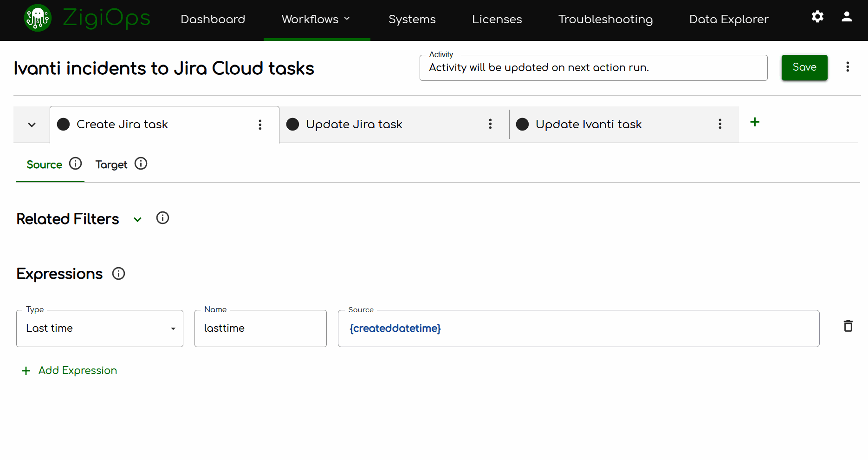Collapse the actions list with left chevron
This screenshot has height=460, width=868.
coord(32,125)
